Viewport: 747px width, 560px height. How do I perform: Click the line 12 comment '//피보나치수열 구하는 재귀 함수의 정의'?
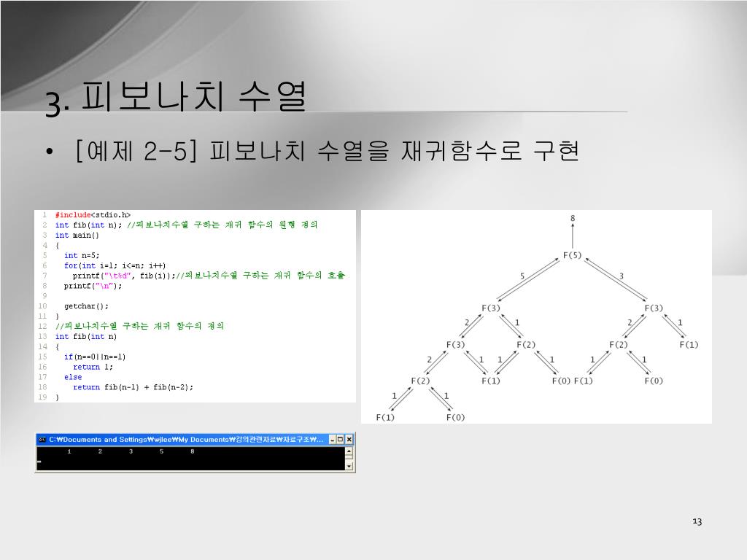(x=139, y=326)
